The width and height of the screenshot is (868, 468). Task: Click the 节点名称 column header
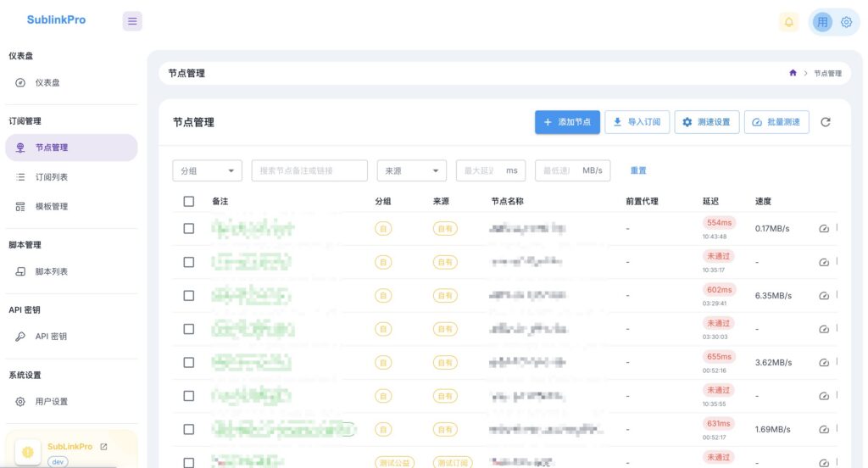pos(508,201)
